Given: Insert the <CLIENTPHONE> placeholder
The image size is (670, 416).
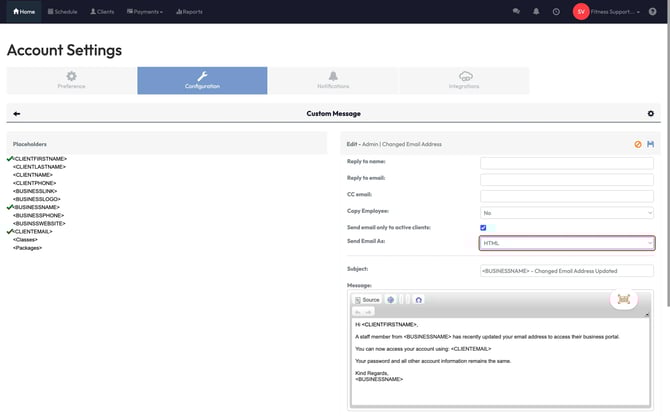Looking at the screenshot, I should [35, 183].
